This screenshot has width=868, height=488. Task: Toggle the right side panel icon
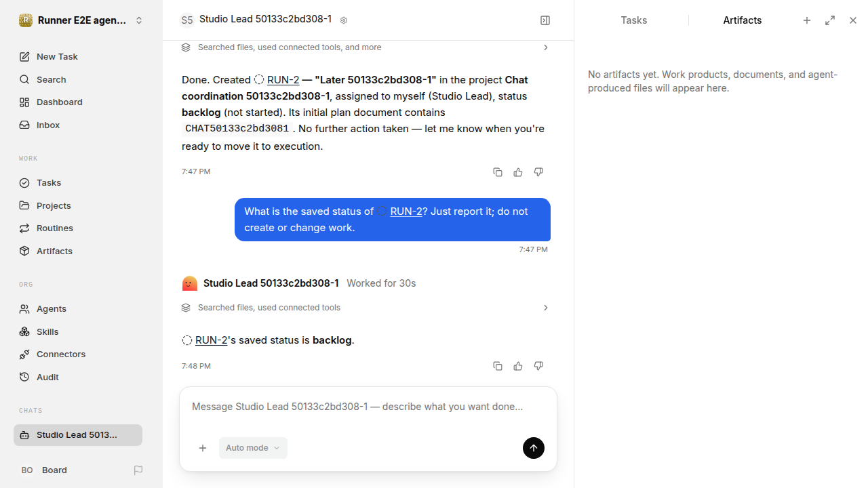tap(545, 20)
